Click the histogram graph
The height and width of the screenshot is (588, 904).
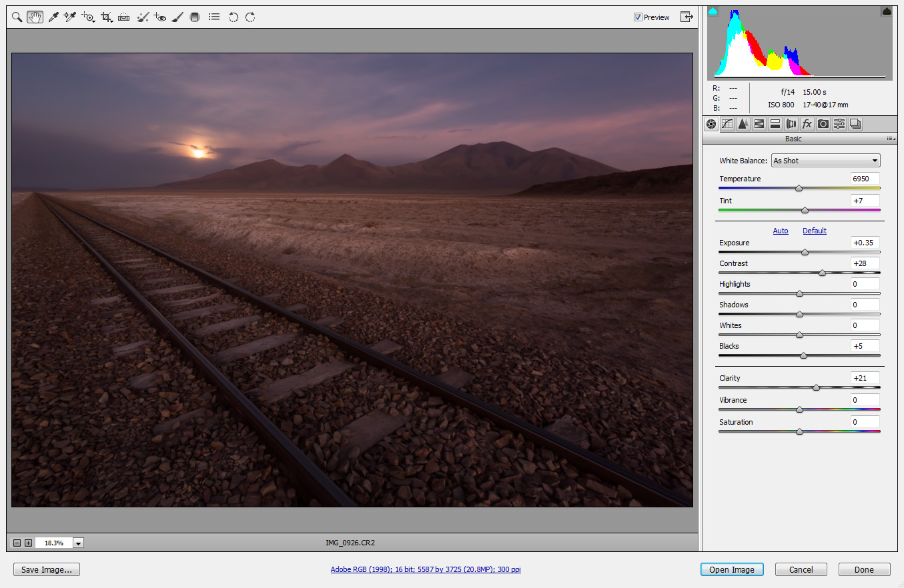pos(800,43)
